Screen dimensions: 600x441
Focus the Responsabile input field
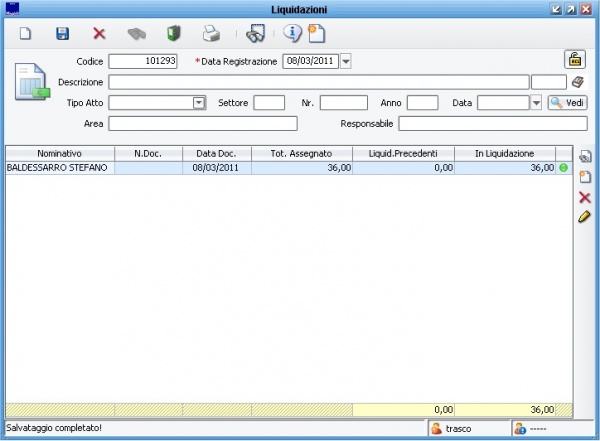(493, 123)
